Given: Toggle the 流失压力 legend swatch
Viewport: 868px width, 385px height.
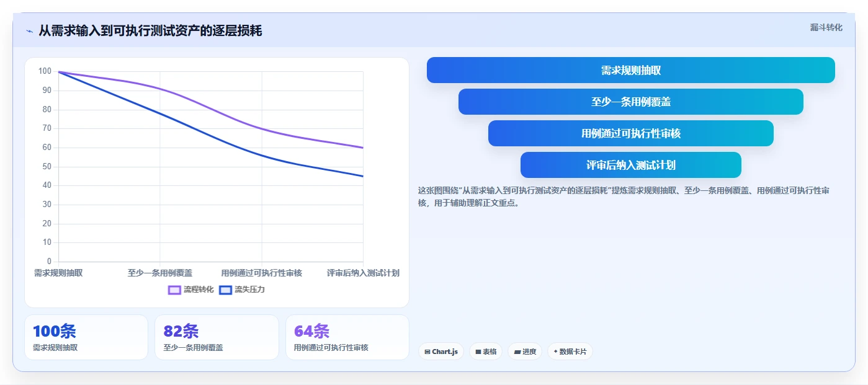Looking at the screenshot, I should (225, 290).
